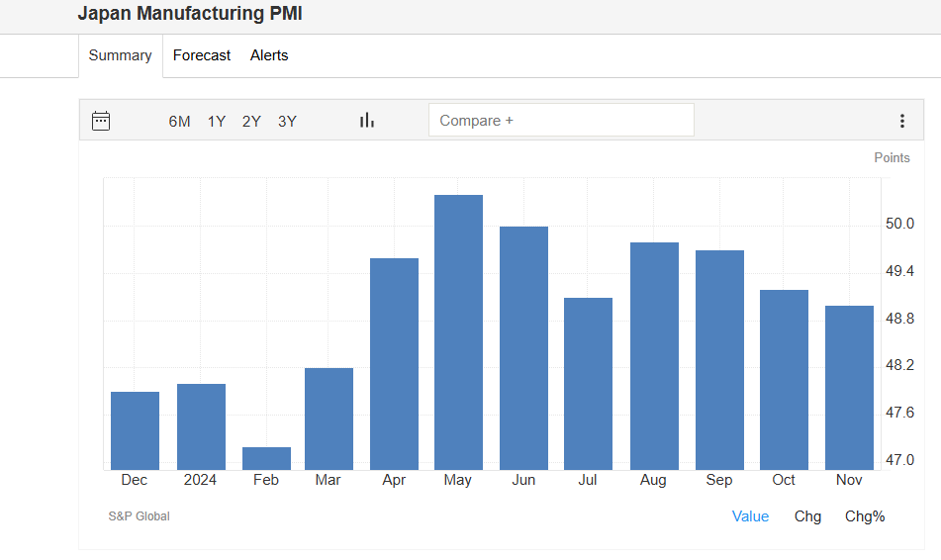Click the Feb bar in chart
Image resolution: width=941 pixels, height=560 pixels.
(266, 458)
